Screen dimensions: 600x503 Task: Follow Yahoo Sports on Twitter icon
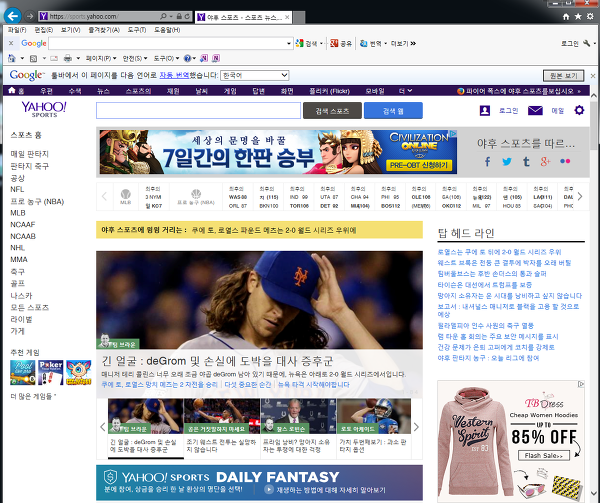tap(507, 161)
